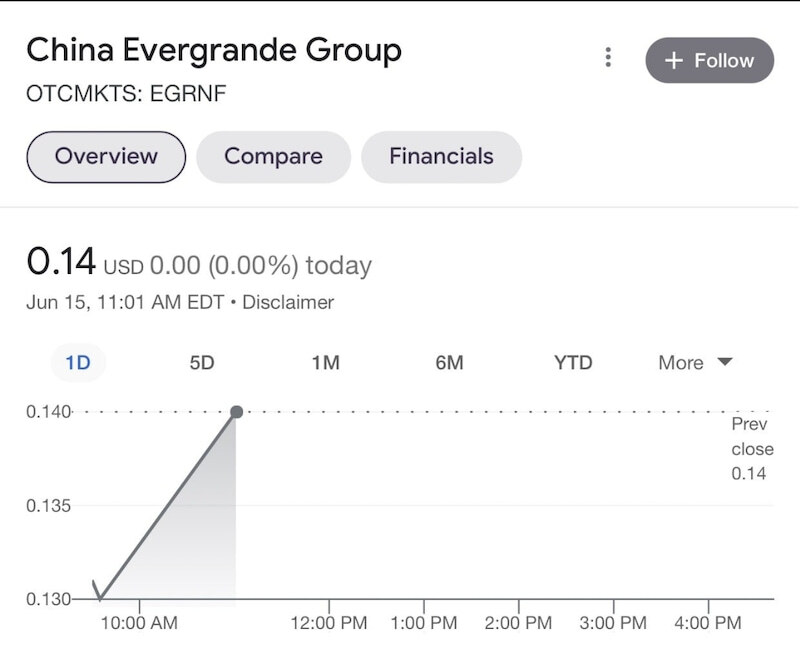Expand the More time ranges dropdown
This screenshot has height=655, width=800.
tap(695, 363)
